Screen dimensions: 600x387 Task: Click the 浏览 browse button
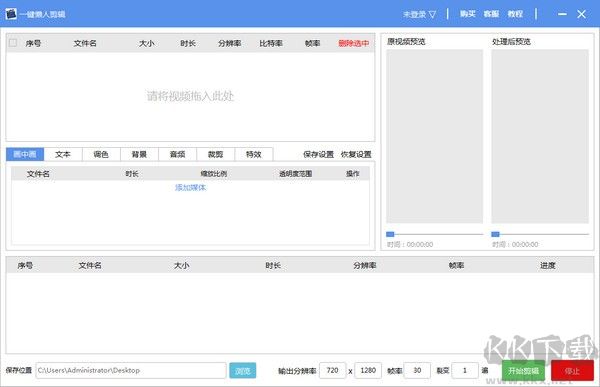click(243, 371)
